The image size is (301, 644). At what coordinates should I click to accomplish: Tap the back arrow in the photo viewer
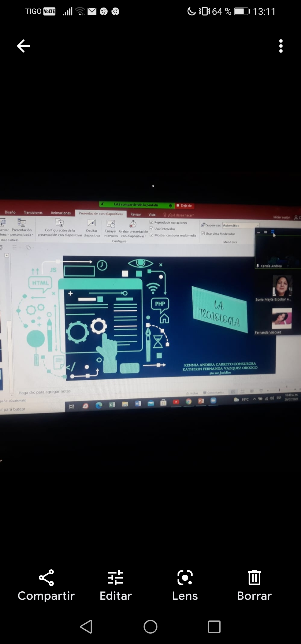(x=23, y=46)
